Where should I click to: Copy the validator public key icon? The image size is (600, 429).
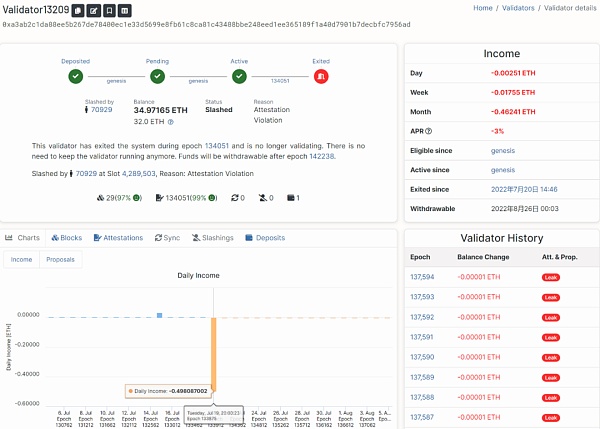coord(76,10)
